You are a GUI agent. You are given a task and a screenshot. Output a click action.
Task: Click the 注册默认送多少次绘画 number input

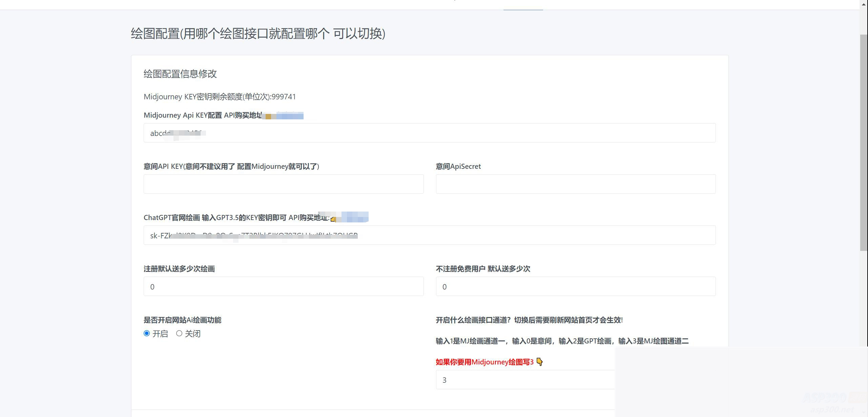(283, 286)
